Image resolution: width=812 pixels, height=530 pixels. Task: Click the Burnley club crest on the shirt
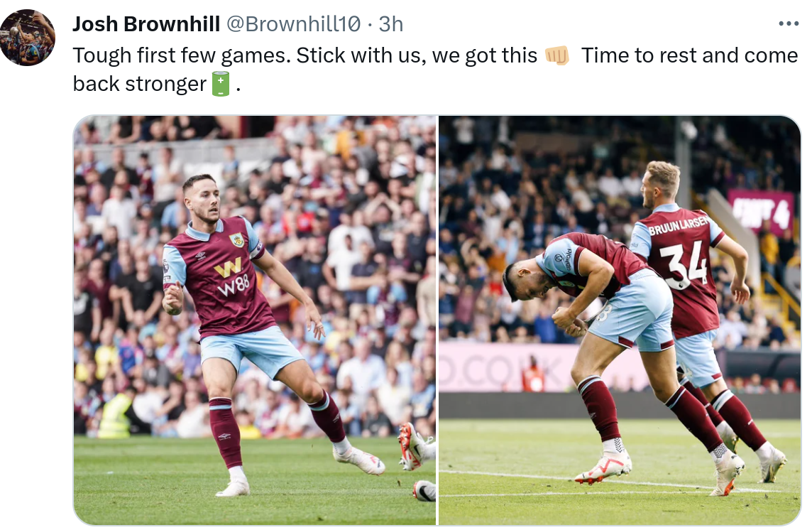click(x=236, y=239)
